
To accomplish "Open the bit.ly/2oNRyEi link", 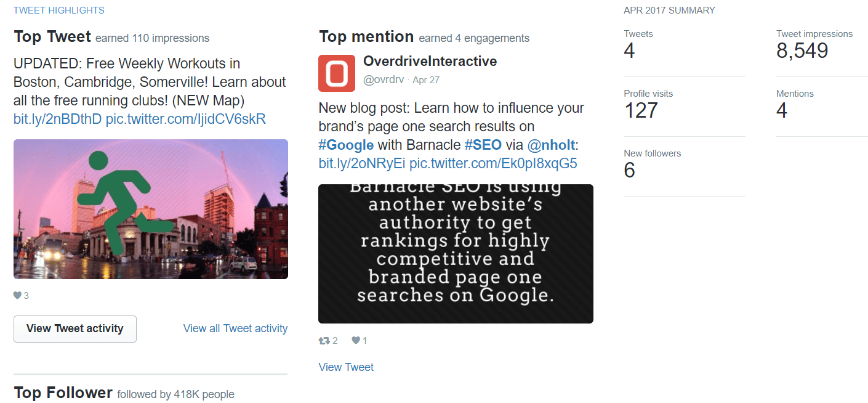I will (x=362, y=163).
